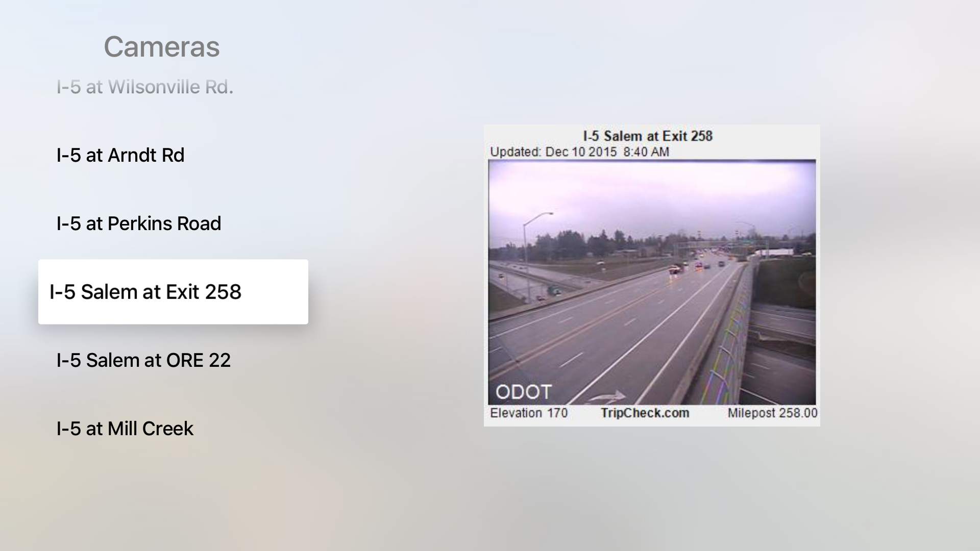
Task: Click the highlighted I-5 Salem at Exit 258 list entry
Action: tap(173, 292)
